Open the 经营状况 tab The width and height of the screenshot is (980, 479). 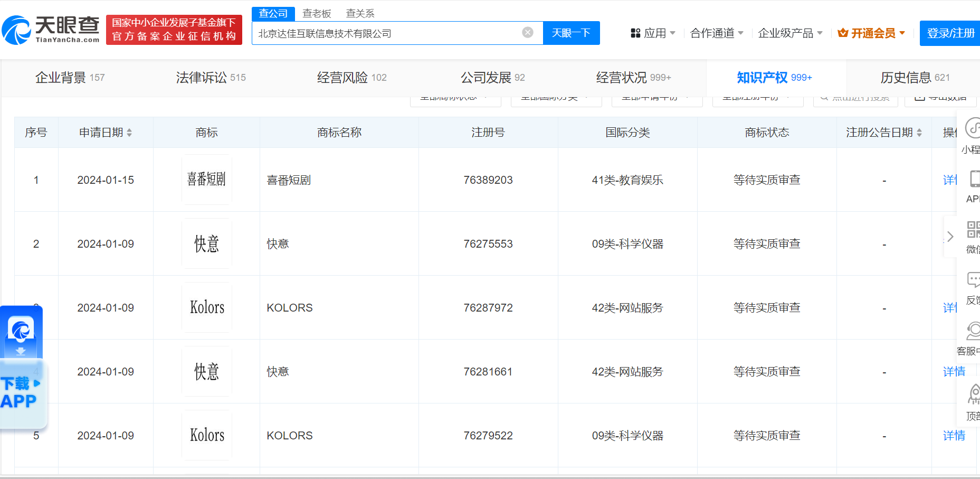[634, 78]
